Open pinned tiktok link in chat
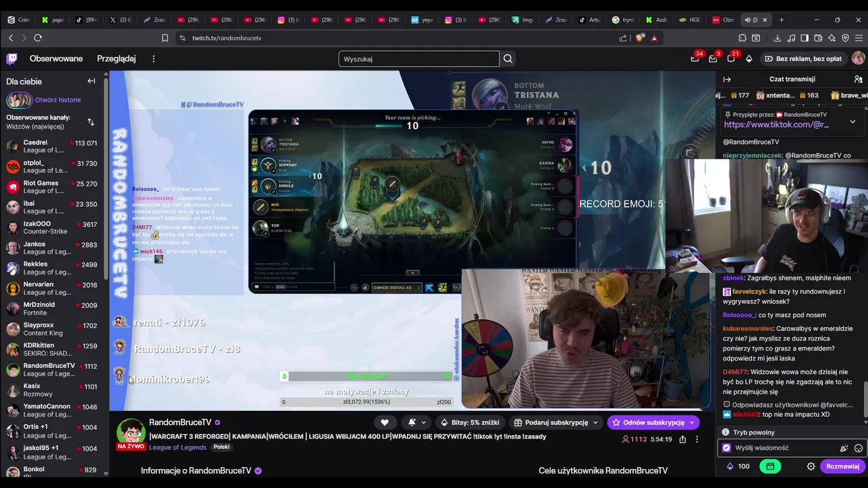868x488 pixels. tap(776, 125)
